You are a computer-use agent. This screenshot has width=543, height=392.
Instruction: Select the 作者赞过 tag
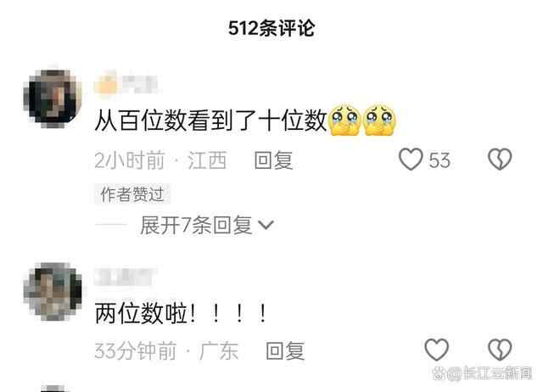coord(132,194)
